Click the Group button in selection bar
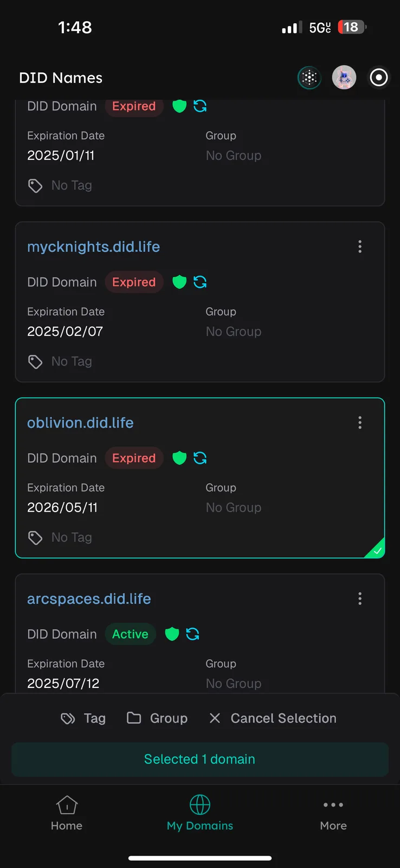 pyautogui.click(x=157, y=718)
